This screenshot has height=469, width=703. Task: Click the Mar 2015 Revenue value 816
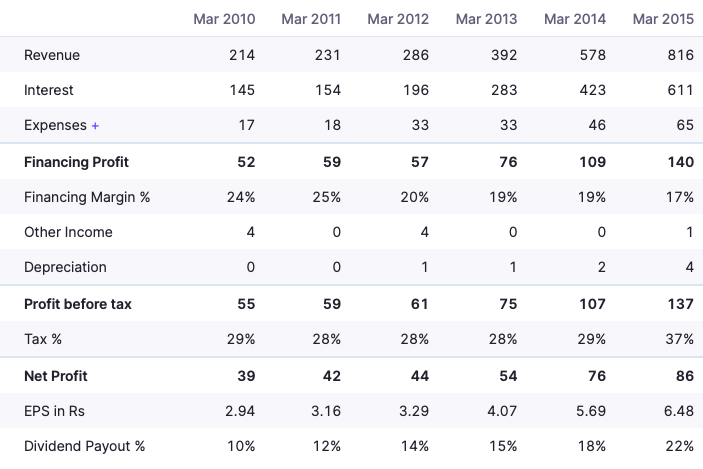(680, 55)
